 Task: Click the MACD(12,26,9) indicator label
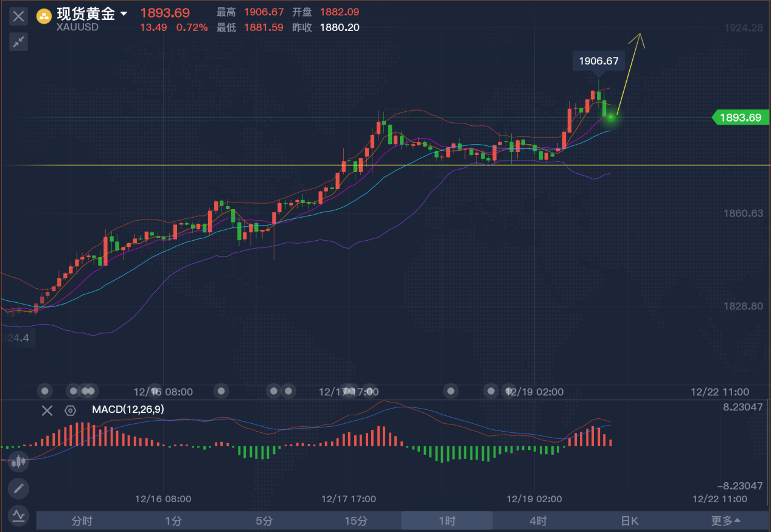(x=128, y=410)
